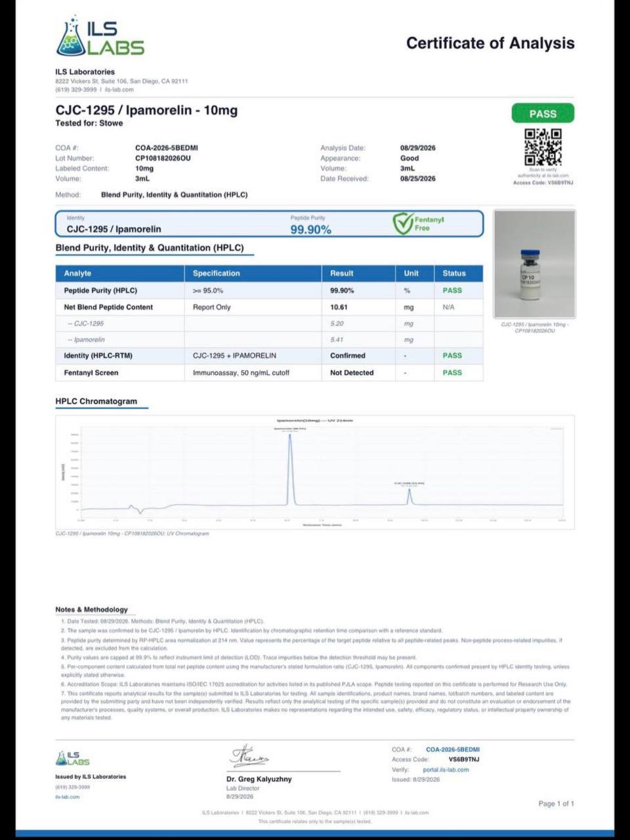Click the peptide purity '99.90%' value in banner
Viewport: 630px width, 840px height.
(311, 230)
